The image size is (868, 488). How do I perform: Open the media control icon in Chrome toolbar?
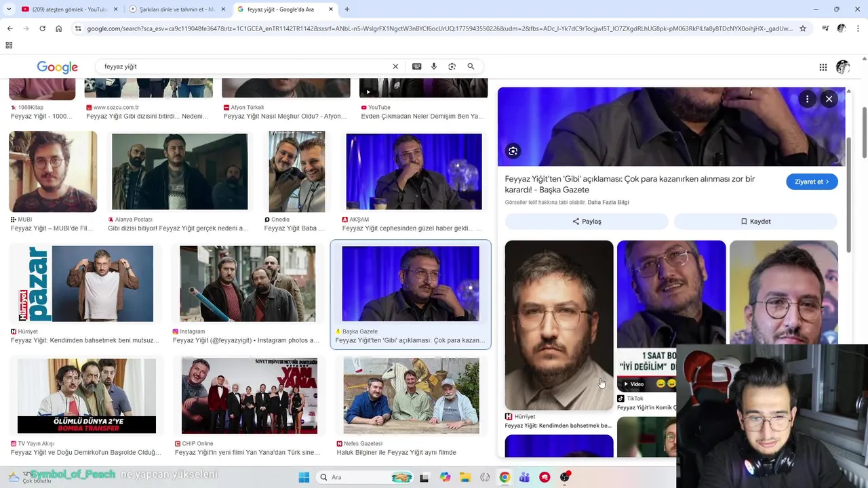point(825,28)
